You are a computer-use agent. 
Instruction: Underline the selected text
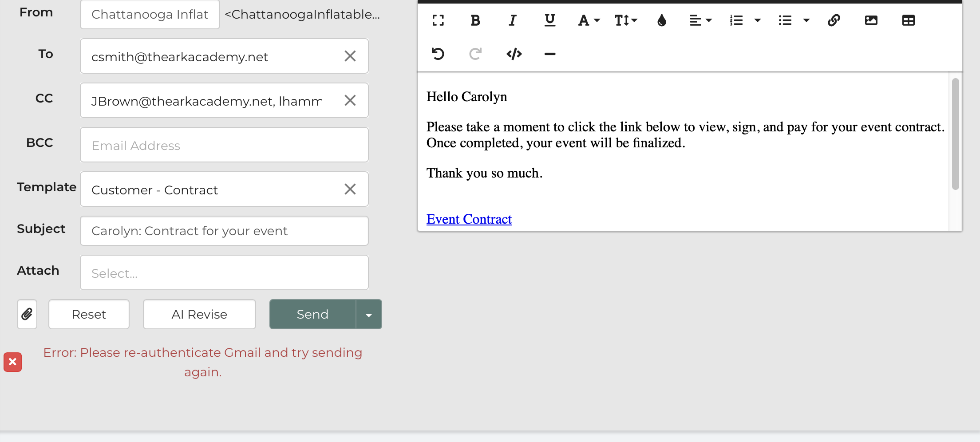(x=550, y=20)
